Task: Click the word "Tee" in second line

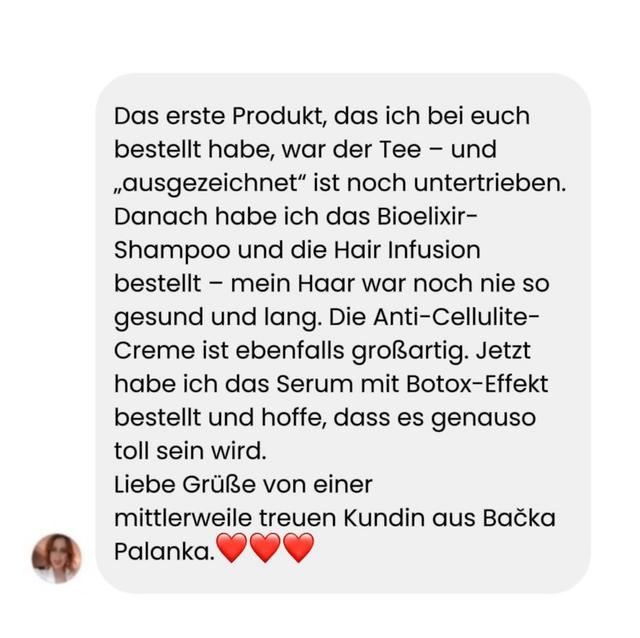Action: [400, 149]
